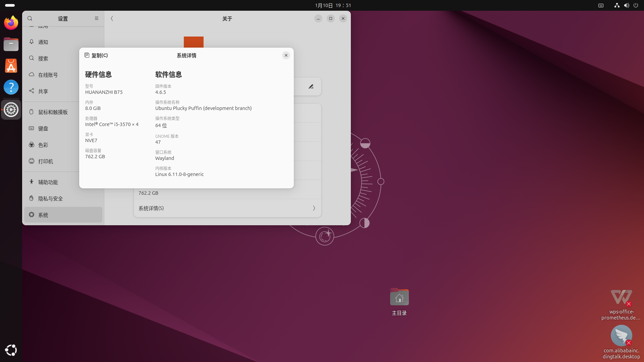Open Files manager from the dock
The width and height of the screenshot is (644, 362).
coord(11,44)
